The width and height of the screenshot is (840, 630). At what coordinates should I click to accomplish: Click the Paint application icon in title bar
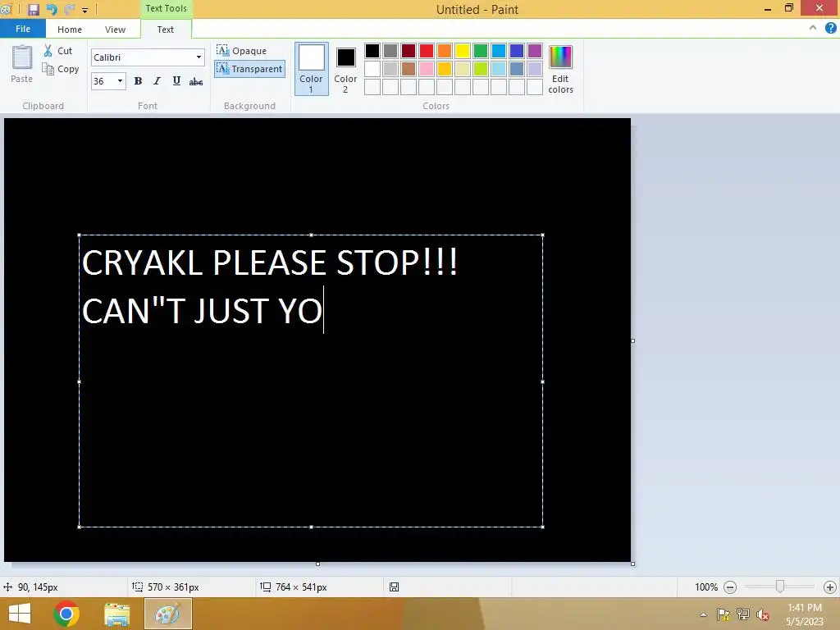tap(6, 9)
